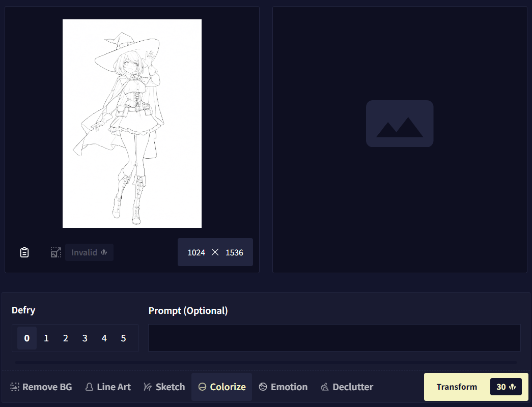
Task: Select the Remove BG tool icon
Action: [x=14, y=387]
